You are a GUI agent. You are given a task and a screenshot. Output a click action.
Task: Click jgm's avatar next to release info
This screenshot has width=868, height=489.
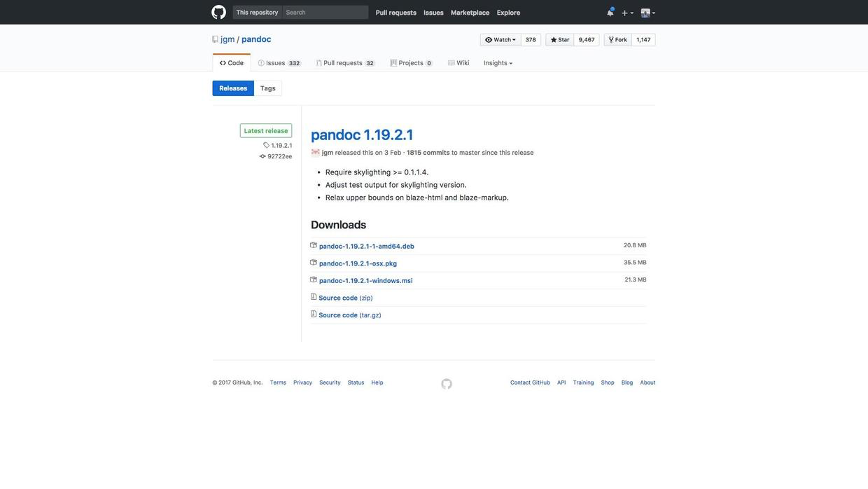tap(316, 152)
